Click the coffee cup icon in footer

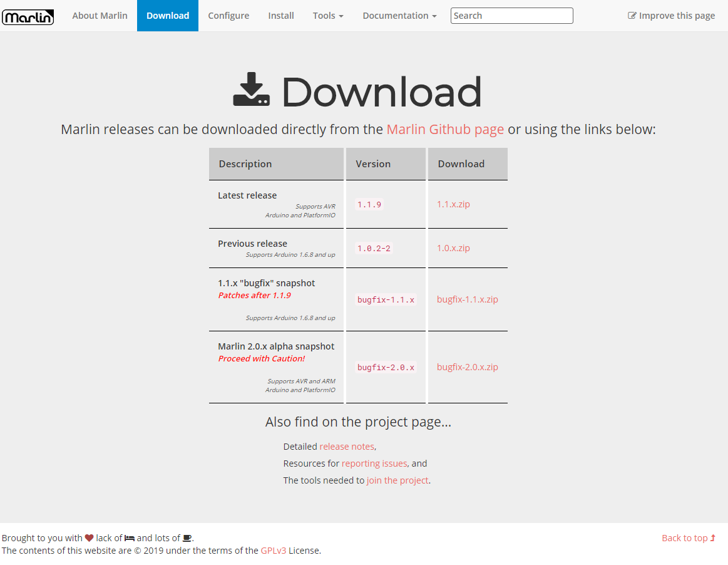pyautogui.click(x=187, y=538)
